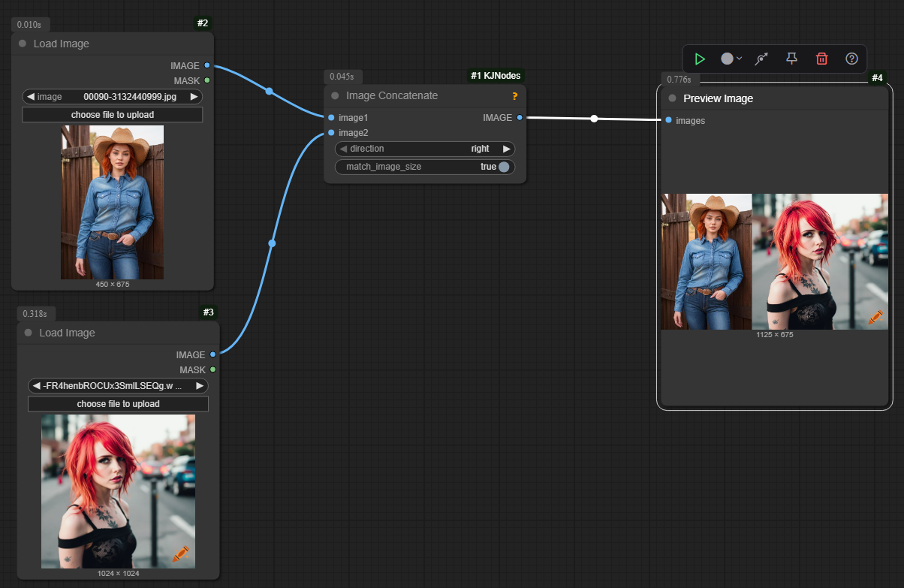Select next image in node #2 selector
The width and height of the screenshot is (904, 588).
tap(194, 97)
